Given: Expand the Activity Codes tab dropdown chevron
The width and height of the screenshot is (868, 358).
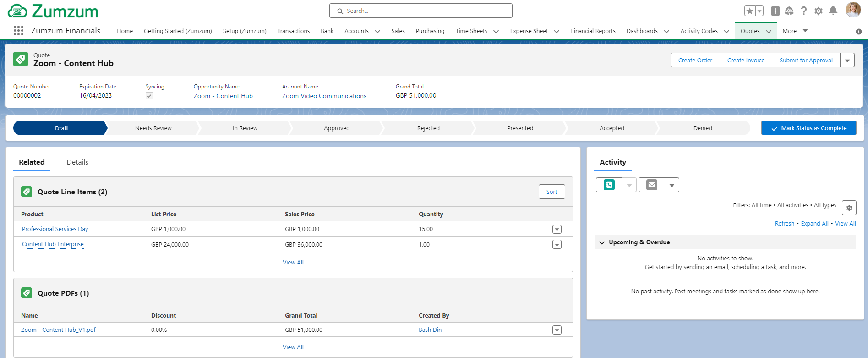Looking at the screenshot, I should coord(726,32).
